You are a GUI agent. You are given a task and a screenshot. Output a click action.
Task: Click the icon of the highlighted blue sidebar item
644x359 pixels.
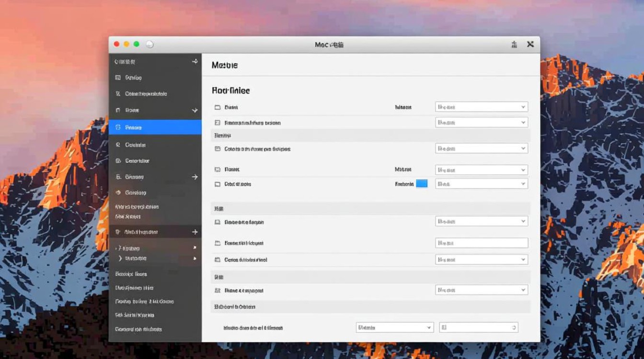pos(118,128)
